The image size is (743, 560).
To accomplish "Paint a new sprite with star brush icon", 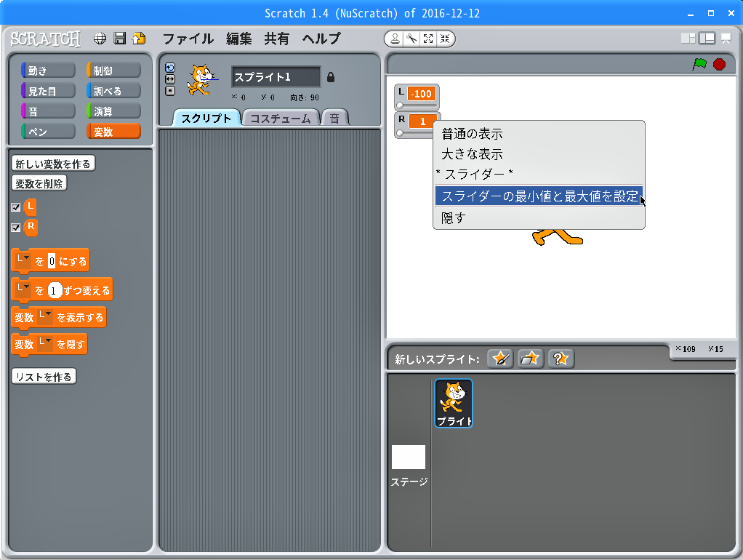I will click(x=500, y=358).
